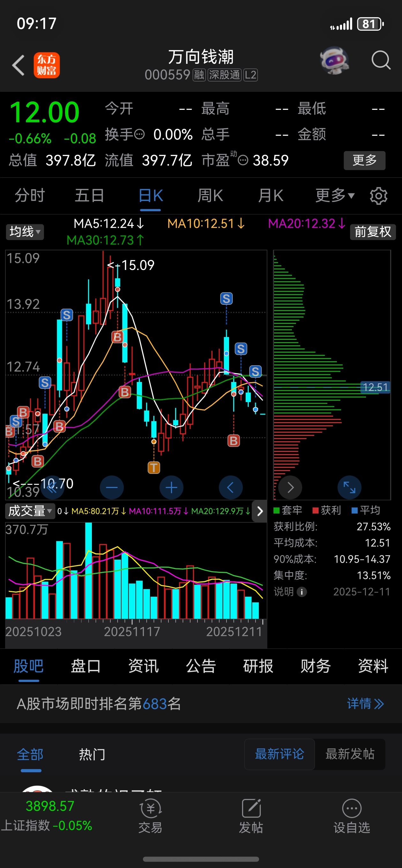Switch to 最新评论 sorting
The image size is (402, 868).
point(279,754)
